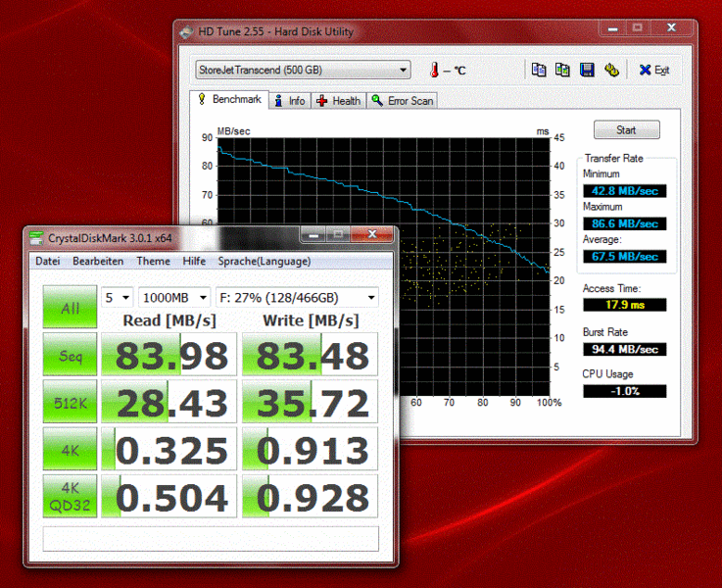
Task: Open the StoreJet Transcend drive dropdown
Action: [x=303, y=70]
